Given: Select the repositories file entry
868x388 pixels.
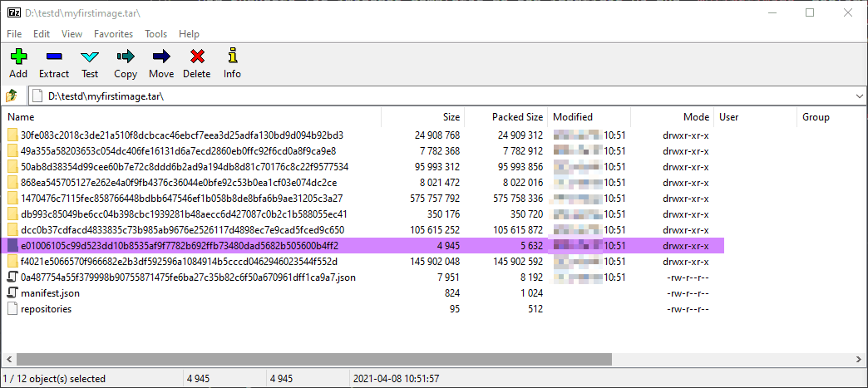Looking at the screenshot, I should (46, 309).
